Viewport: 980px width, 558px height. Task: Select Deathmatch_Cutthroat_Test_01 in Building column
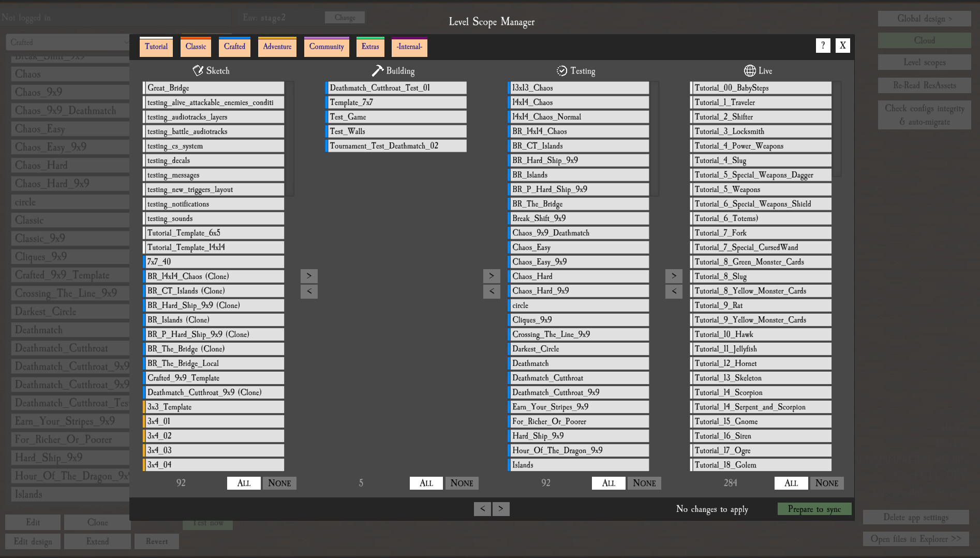[x=396, y=87]
